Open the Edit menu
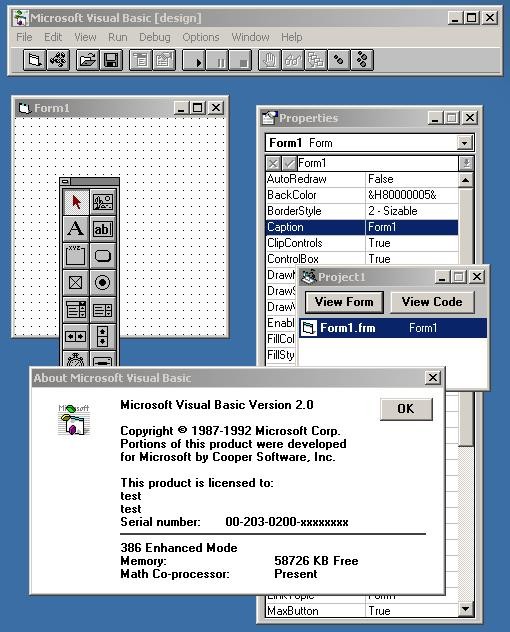The height and width of the screenshot is (632, 510). pos(53,37)
